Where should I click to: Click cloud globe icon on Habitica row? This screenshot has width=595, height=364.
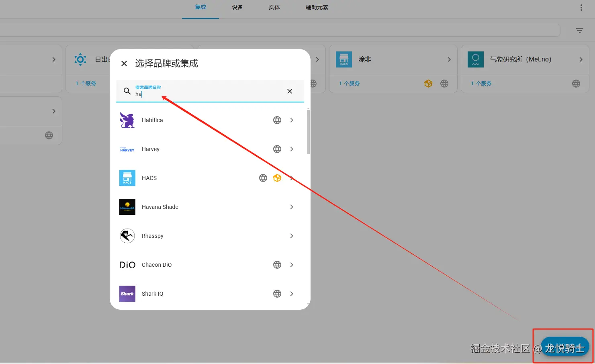(x=277, y=120)
